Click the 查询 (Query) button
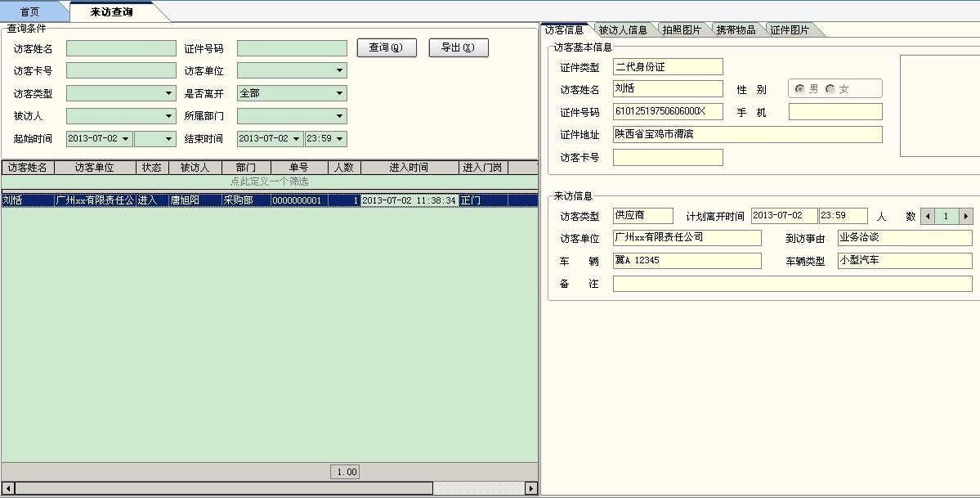 coord(387,47)
